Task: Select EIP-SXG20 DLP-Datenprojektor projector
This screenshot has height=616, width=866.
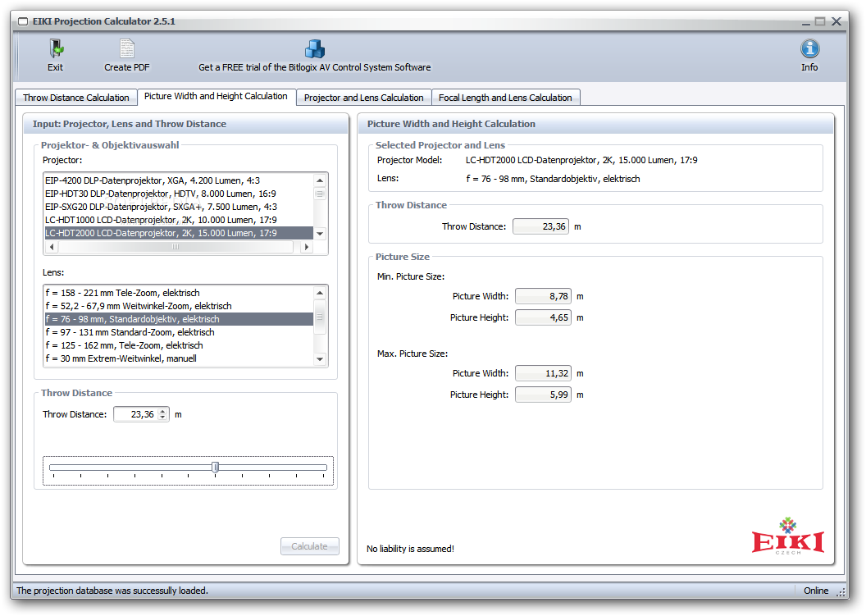Action: point(179,207)
